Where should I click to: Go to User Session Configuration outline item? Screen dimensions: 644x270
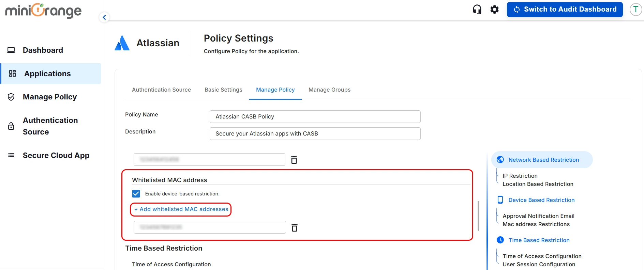tap(539, 265)
